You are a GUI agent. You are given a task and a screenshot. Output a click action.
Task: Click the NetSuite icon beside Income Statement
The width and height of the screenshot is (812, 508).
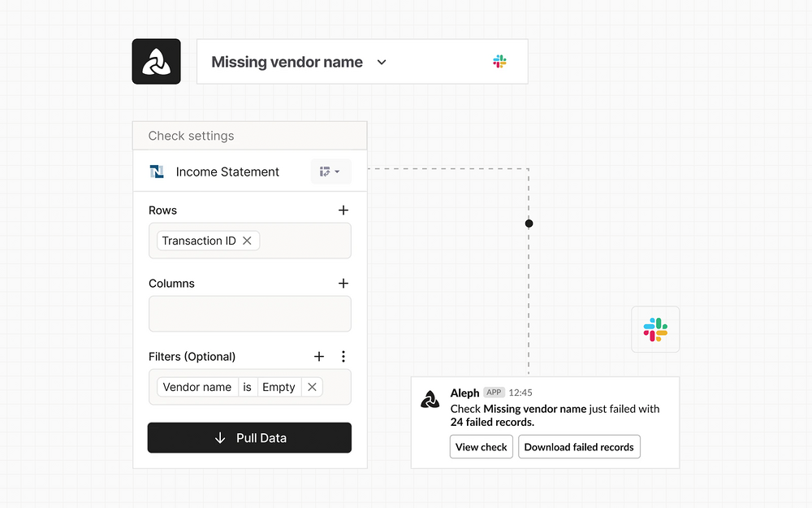pos(157,172)
